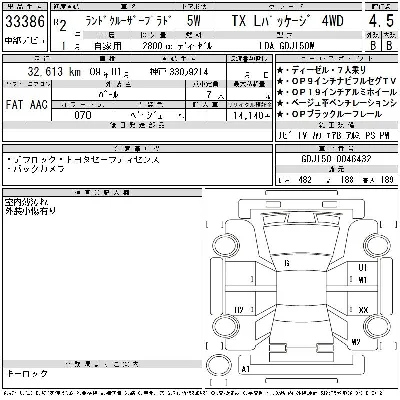Select the color code 070
Screen dimensions: 400x400
point(83,115)
